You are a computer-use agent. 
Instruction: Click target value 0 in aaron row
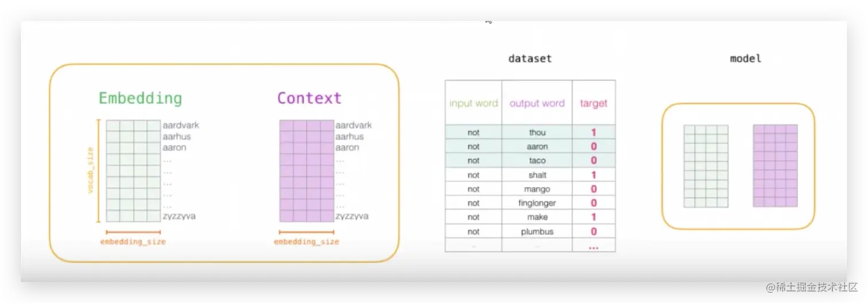pyautogui.click(x=594, y=146)
